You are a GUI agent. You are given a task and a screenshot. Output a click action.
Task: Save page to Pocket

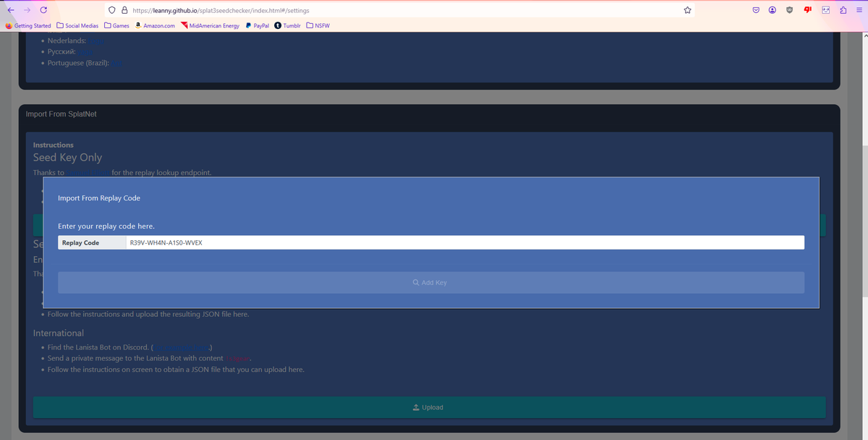tap(756, 10)
